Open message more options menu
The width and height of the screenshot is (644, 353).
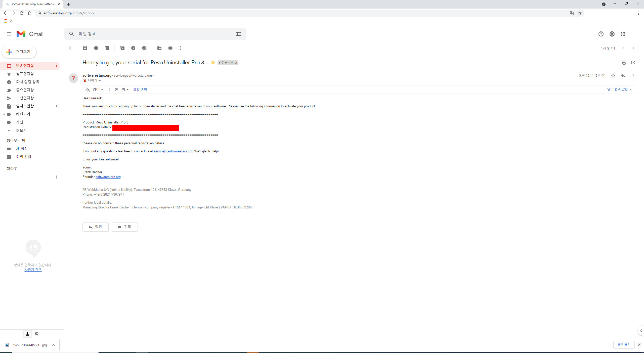(633, 76)
